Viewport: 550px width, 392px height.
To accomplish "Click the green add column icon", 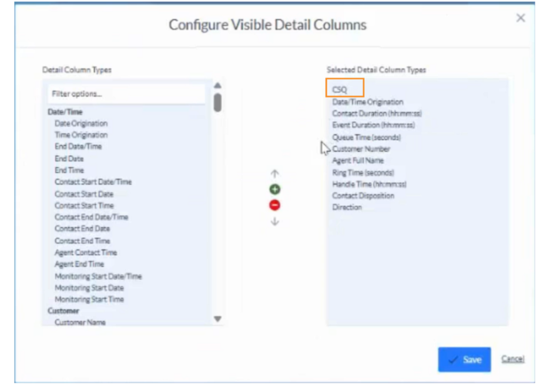I will (x=274, y=189).
